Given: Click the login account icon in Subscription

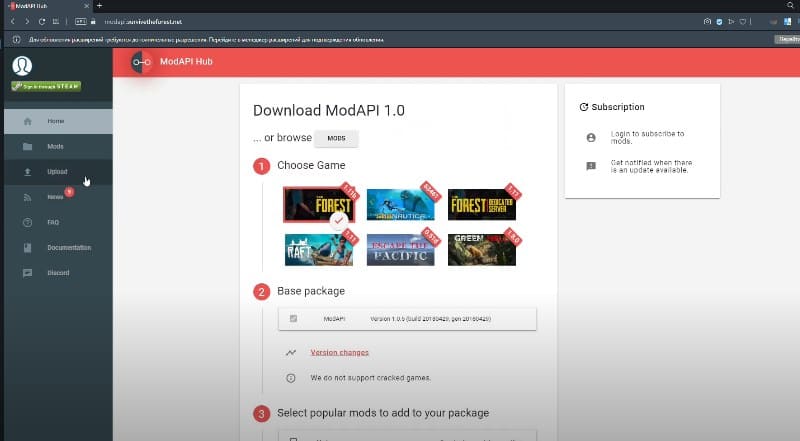Looking at the screenshot, I should (x=591, y=138).
